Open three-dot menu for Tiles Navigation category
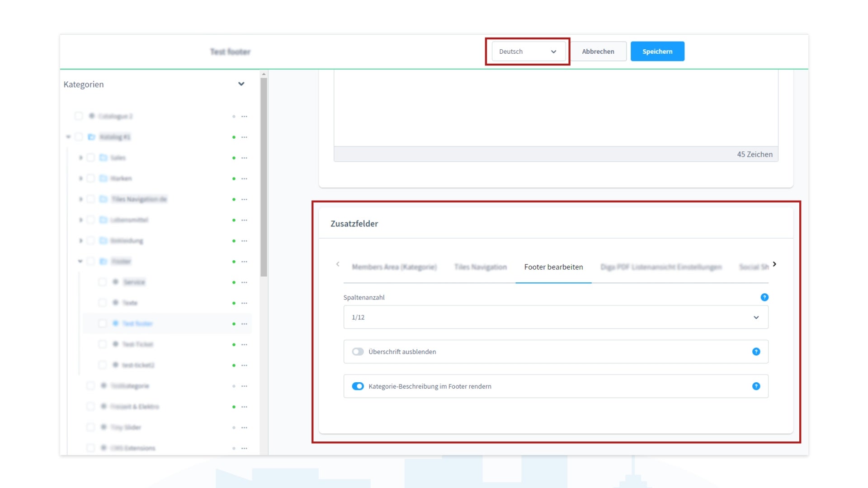The image size is (868, 488). [244, 199]
